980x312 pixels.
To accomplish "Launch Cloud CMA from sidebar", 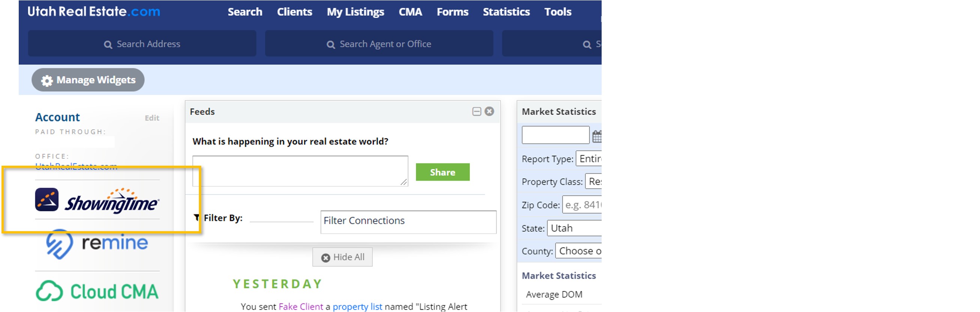I will coord(97,291).
